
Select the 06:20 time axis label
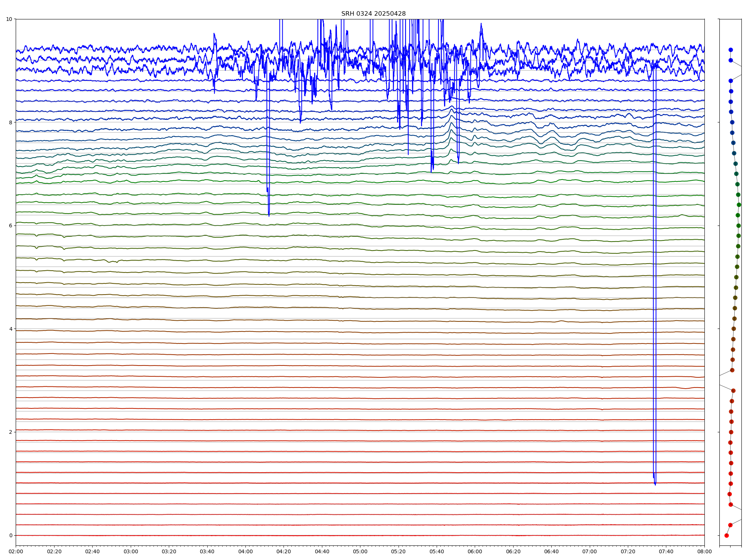513,551
